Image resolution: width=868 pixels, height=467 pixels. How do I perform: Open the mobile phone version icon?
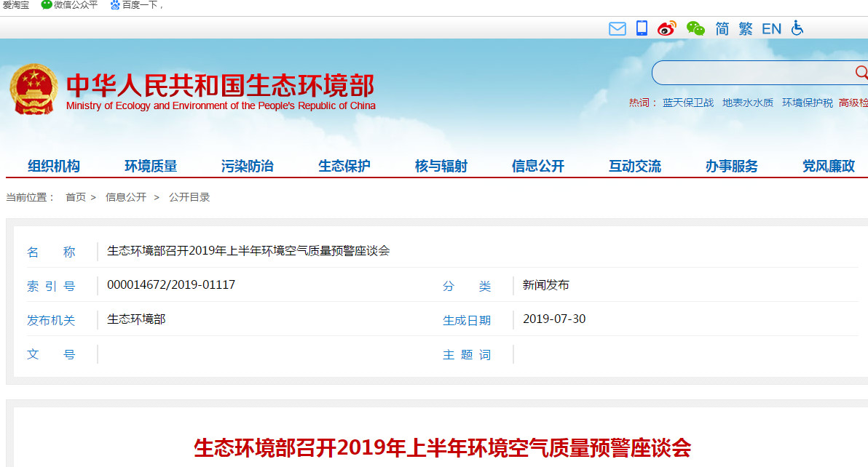(x=642, y=28)
